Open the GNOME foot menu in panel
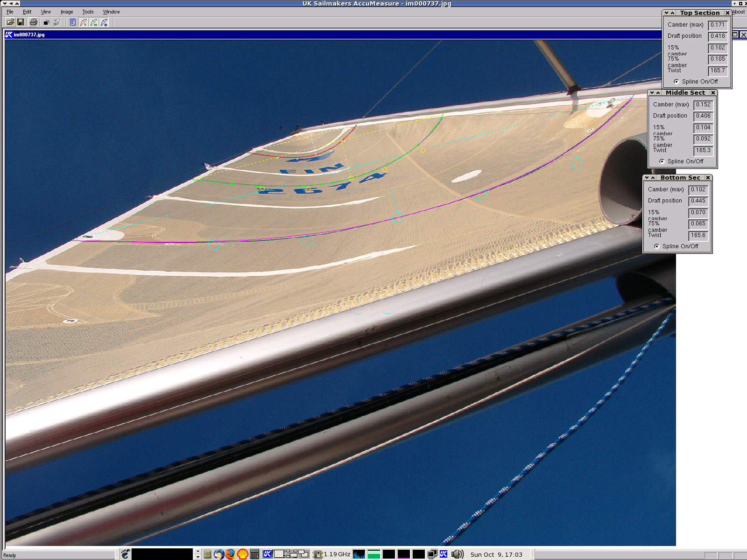The image size is (747, 560). tap(125, 554)
